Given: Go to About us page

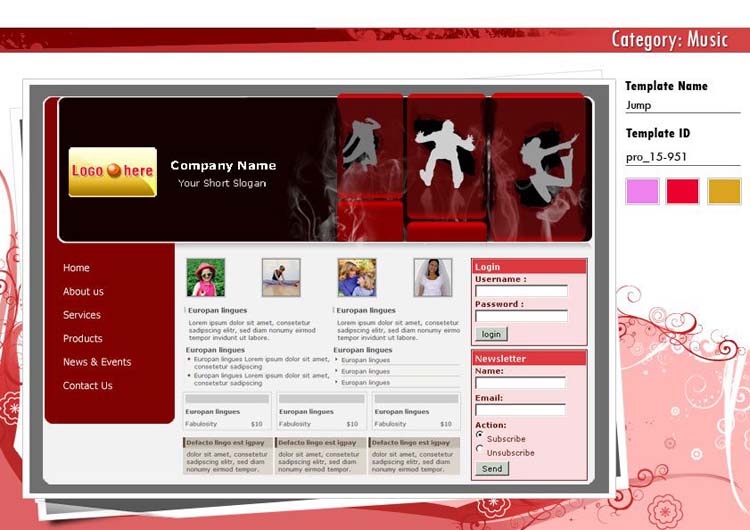Looking at the screenshot, I should (83, 292).
